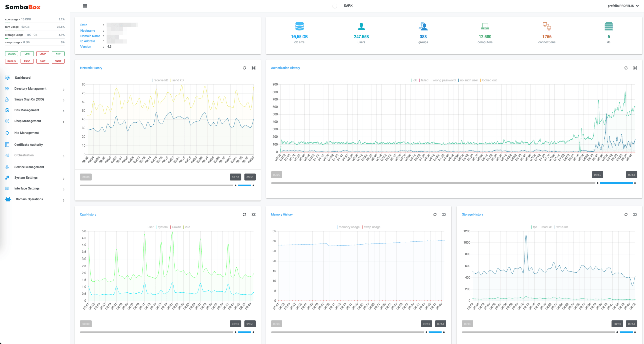The height and width of the screenshot is (344, 644).
Task: Toggle the 'failed' series in Authorization History
Action: tap(424, 80)
